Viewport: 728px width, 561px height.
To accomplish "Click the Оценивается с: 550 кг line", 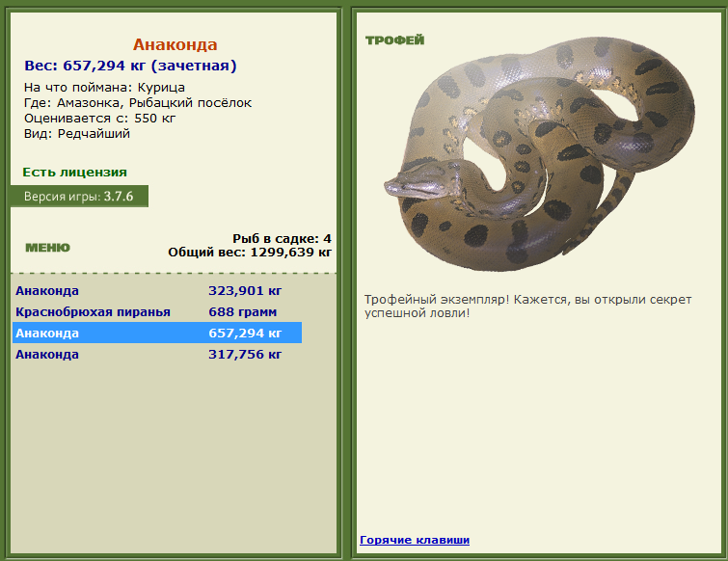I will 100,119.
